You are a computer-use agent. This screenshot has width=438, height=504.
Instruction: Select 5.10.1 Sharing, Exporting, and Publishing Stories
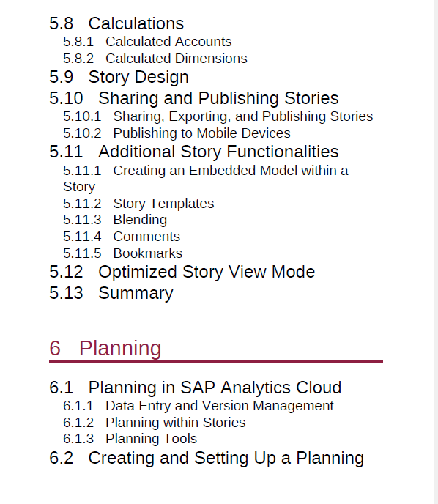(x=218, y=116)
